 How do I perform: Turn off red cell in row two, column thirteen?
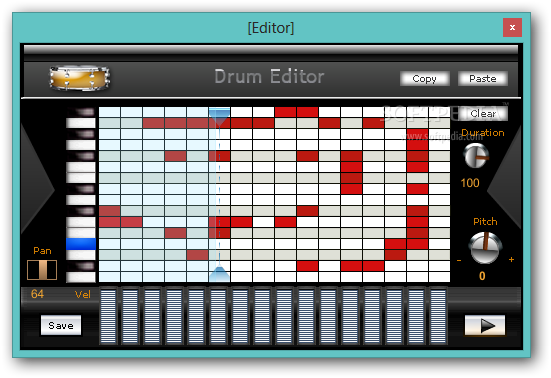[374, 123]
